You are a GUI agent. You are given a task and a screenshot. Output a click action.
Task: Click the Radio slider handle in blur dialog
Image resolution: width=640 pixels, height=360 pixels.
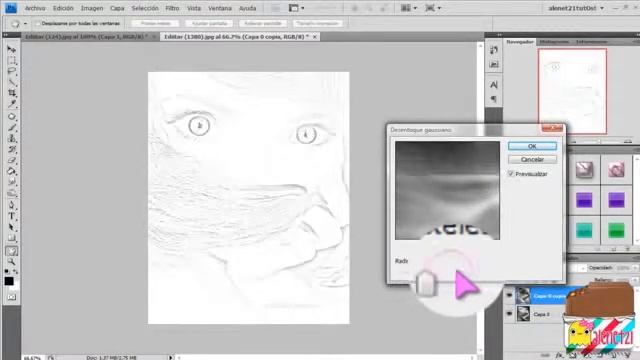tap(426, 284)
